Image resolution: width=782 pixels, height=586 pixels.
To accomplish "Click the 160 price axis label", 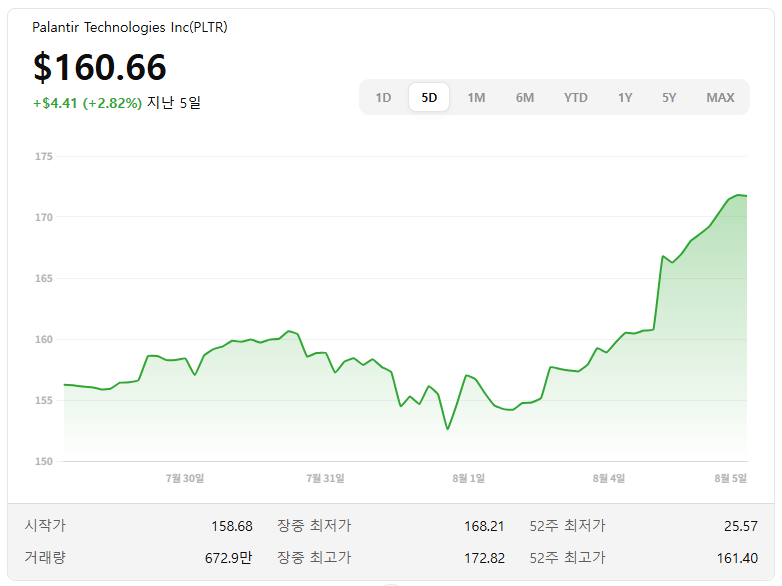I will pos(43,339).
